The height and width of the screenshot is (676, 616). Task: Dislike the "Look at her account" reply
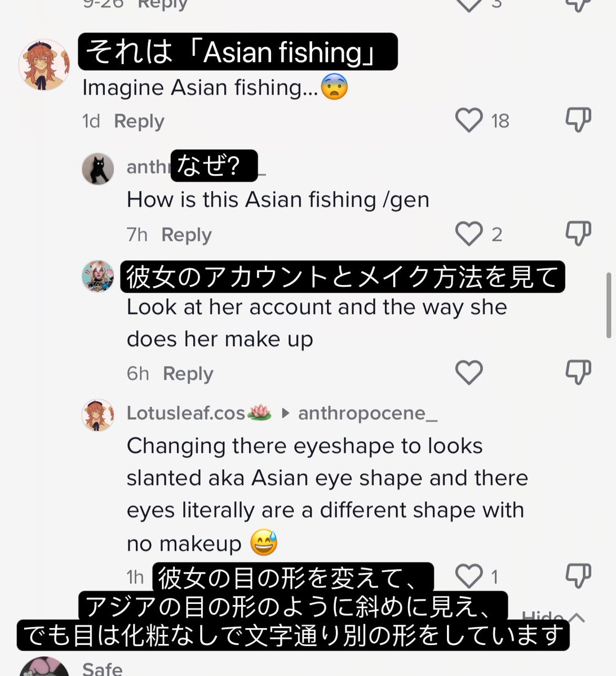(x=578, y=372)
